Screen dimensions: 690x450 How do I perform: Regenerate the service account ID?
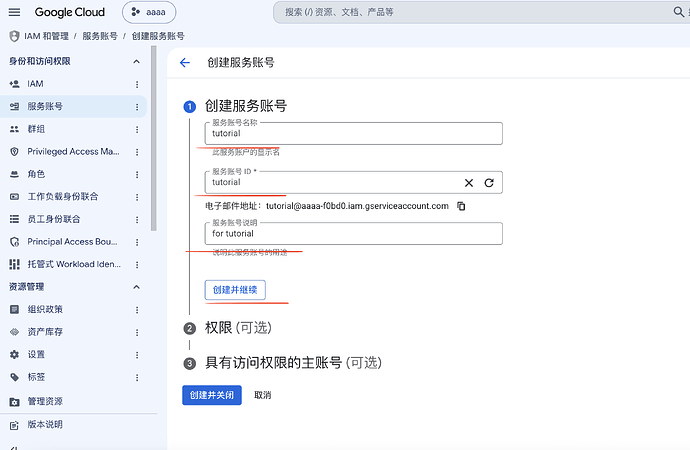[489, 183]
